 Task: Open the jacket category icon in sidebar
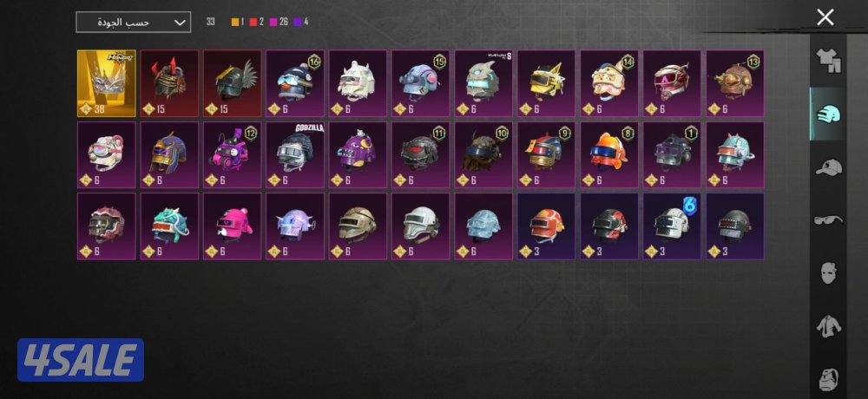pos(829,325)
